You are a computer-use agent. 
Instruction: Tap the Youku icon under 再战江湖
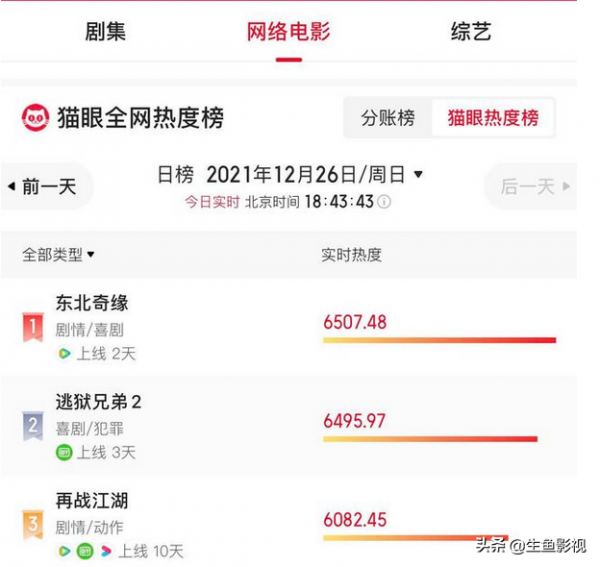(106, 551)
